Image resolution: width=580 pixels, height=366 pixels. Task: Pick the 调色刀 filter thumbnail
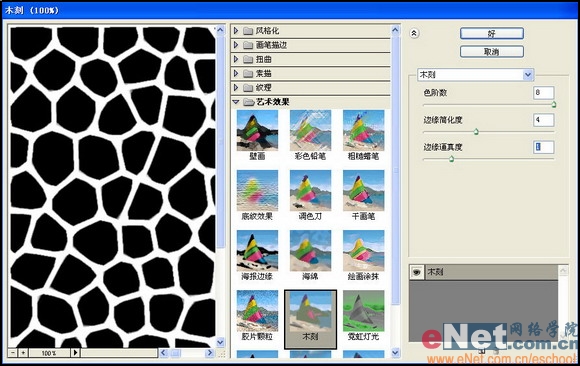(310, 190)
